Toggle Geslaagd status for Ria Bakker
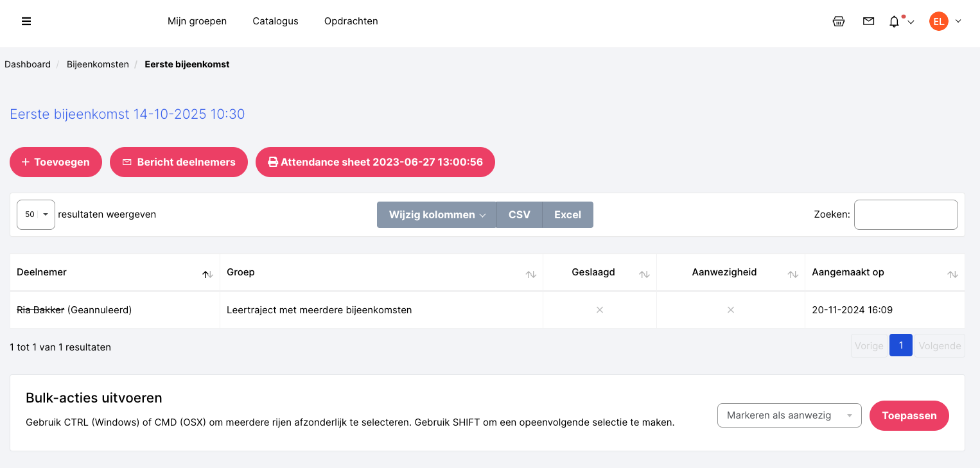 pos(600,310)
